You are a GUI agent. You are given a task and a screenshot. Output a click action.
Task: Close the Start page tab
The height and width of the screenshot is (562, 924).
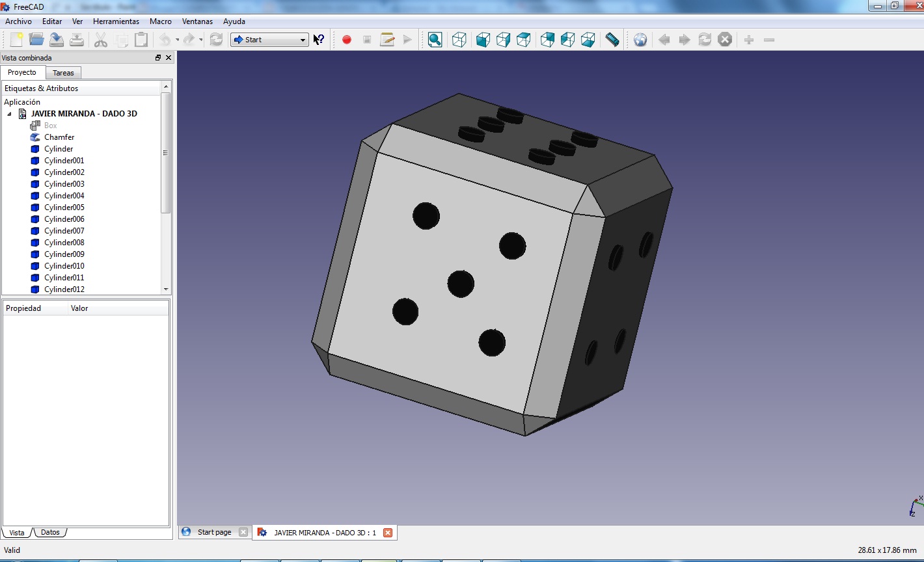pos(243,532)
